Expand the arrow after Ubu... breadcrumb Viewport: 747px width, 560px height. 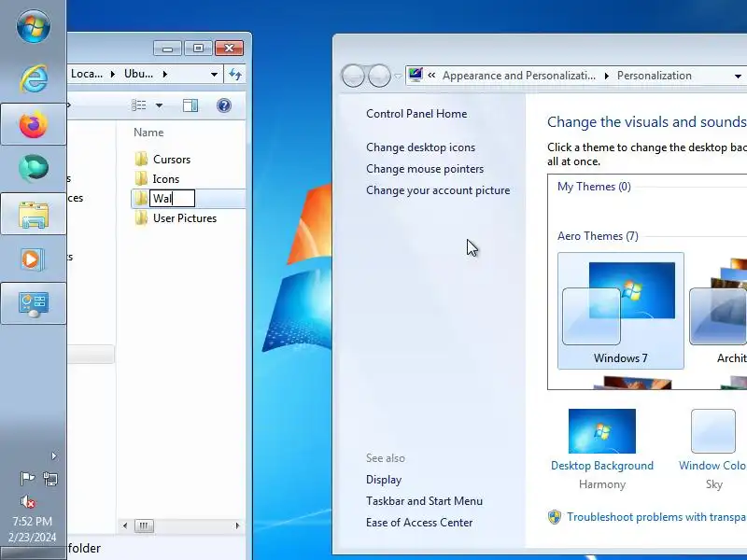tap(165, 75)
